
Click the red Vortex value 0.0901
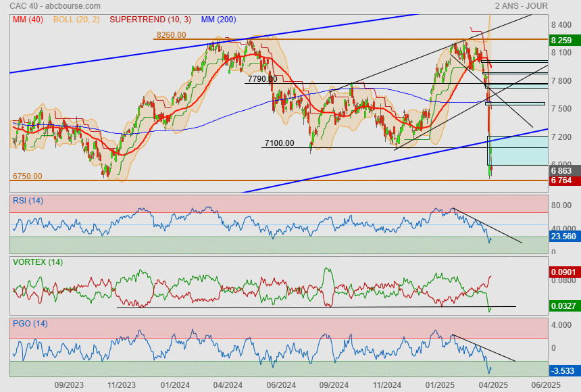[565, 272]
